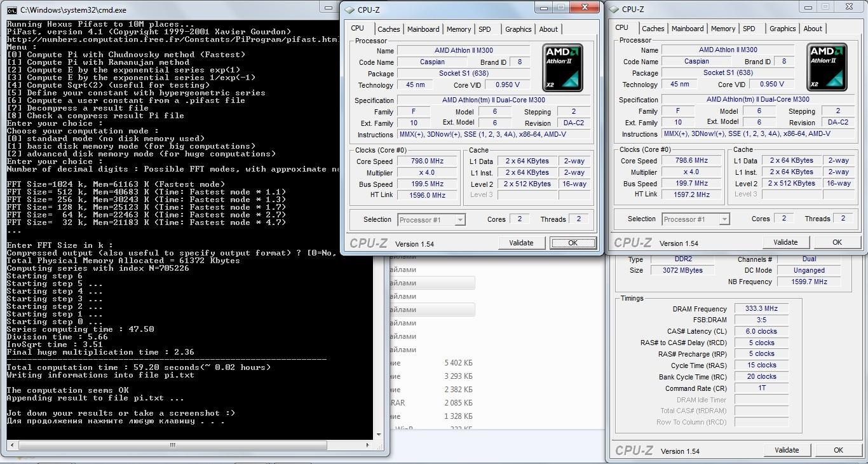Click Bank Cycle Time 20 clocks value
Image resolution: width=868 pixels, height=464 pixels.
point(761,377)
